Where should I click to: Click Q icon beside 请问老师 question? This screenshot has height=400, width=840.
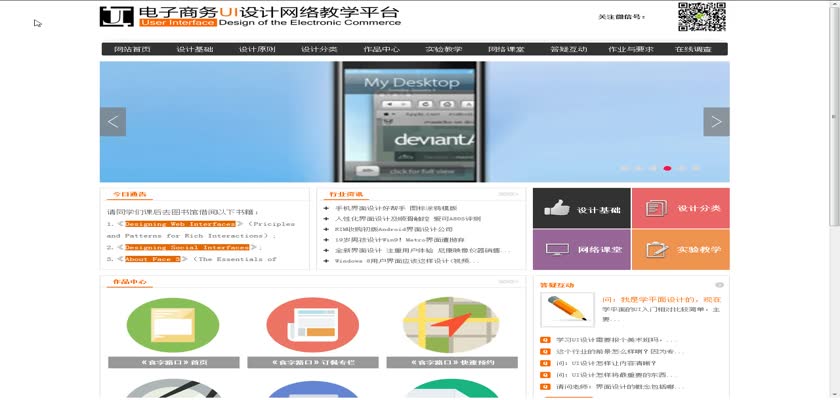[545, 387]
